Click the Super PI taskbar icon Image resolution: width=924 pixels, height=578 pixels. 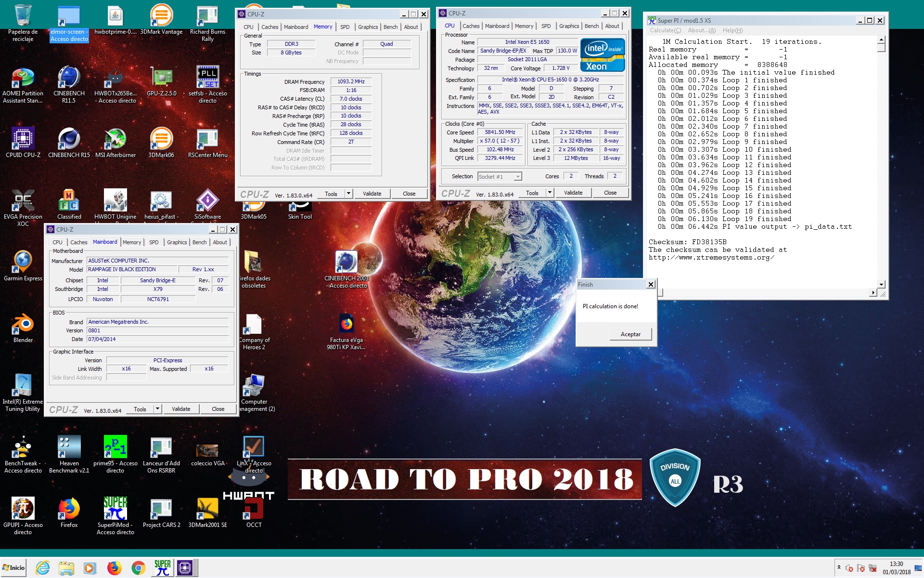162,568
